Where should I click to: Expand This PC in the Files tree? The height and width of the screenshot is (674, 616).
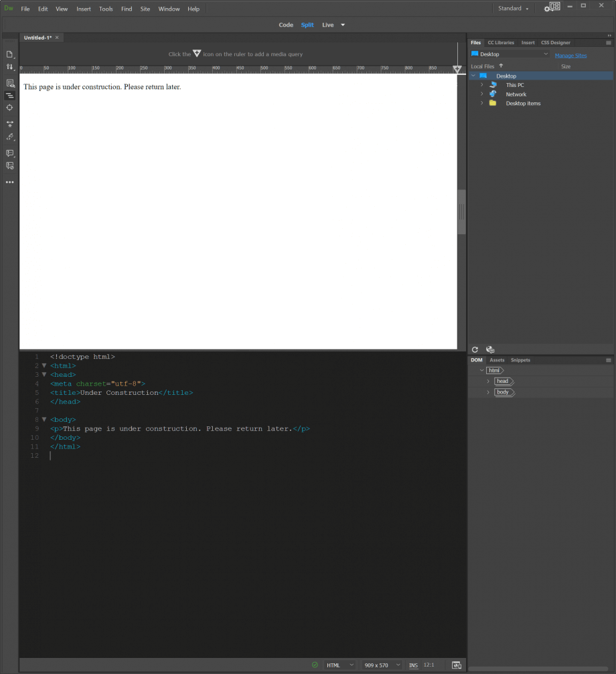coord(481,85)
